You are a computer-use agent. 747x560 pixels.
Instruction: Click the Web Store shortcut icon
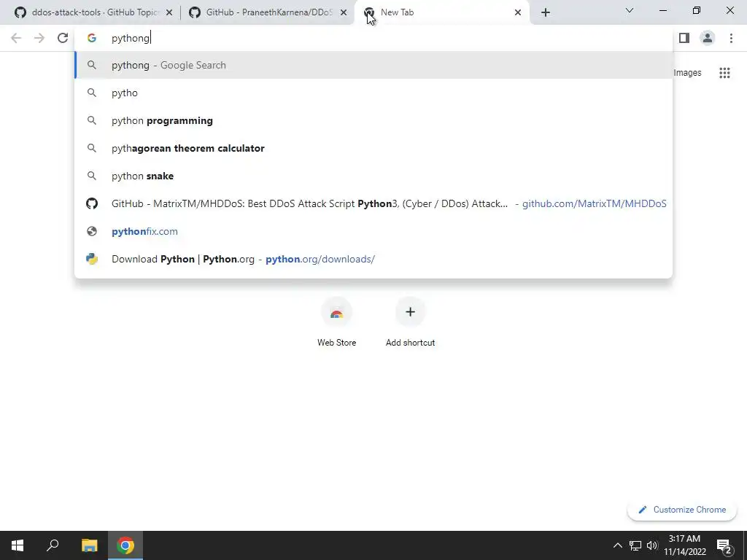tap(337, 312)
